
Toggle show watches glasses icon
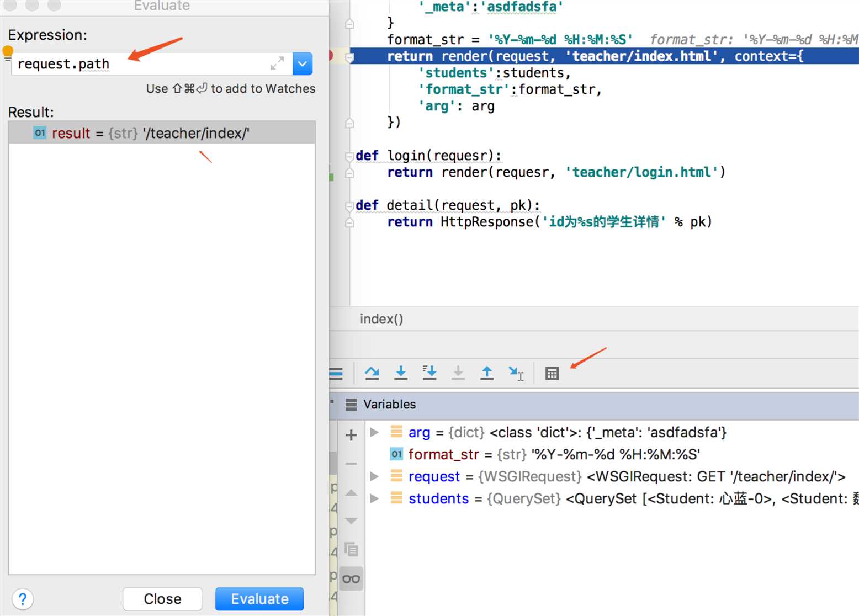tap(351, 579)
